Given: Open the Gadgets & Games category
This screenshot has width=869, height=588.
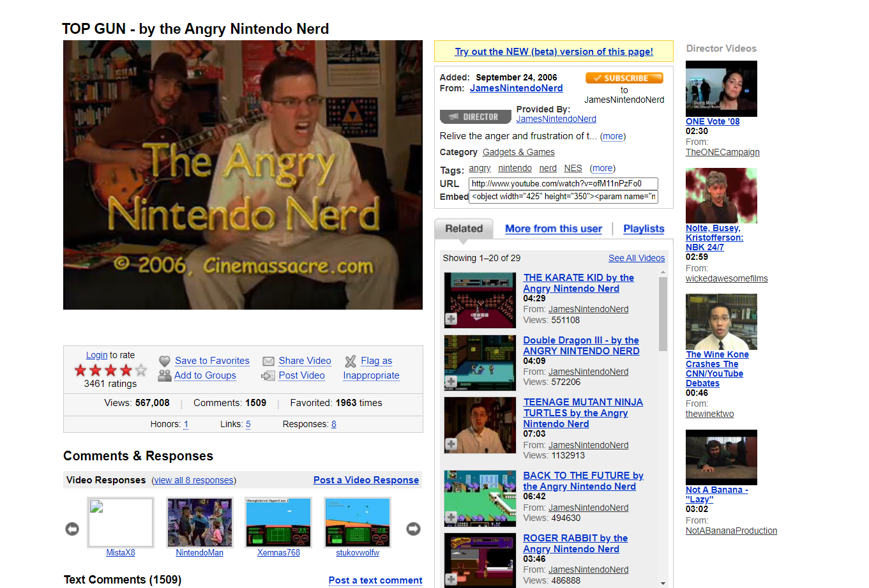Looking at the screenshot, I should coord(518,152).
